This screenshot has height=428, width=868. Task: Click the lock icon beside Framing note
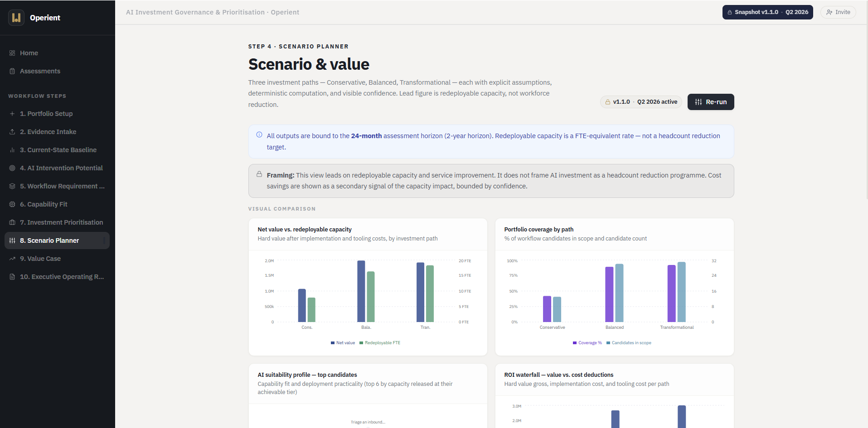pyautogui.click(x=259, y=174)
